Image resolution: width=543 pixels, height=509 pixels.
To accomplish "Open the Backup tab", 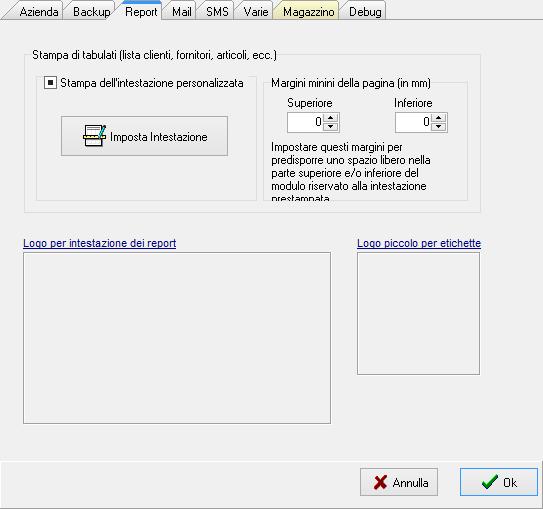I will [x=91, y=12].
